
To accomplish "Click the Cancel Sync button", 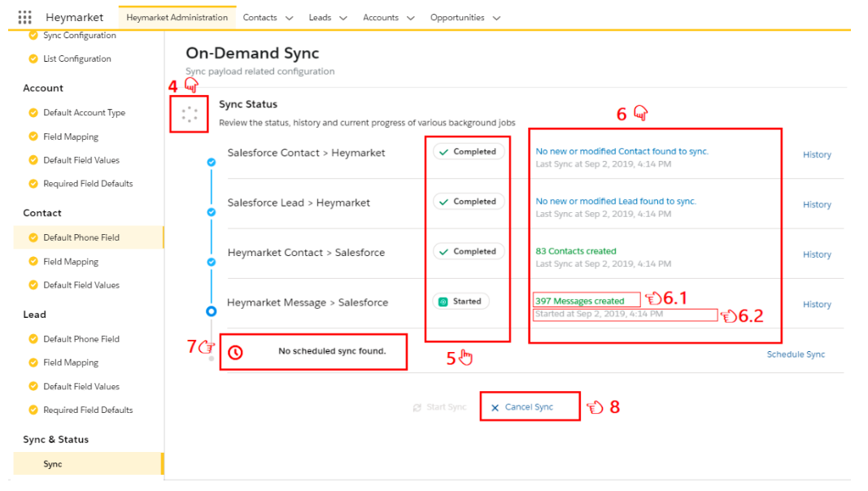I will click(522, 407).
